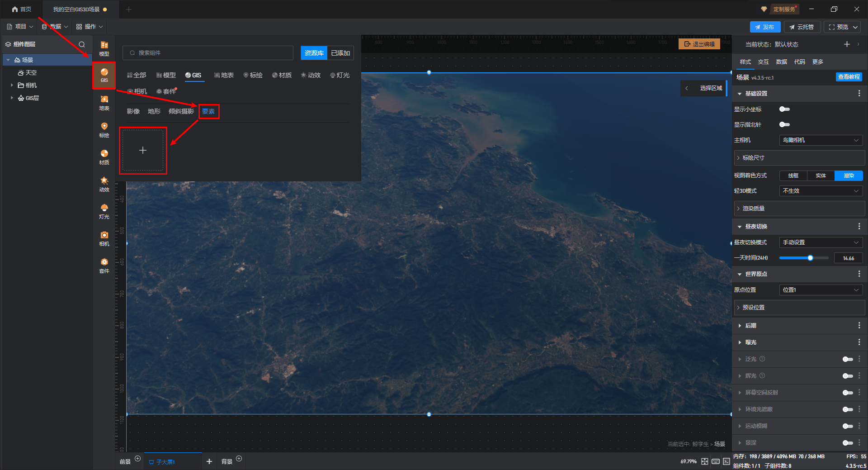The image size is (868, 470).
Task: Open the 灯光 sidebar icon
Action: 104,211
